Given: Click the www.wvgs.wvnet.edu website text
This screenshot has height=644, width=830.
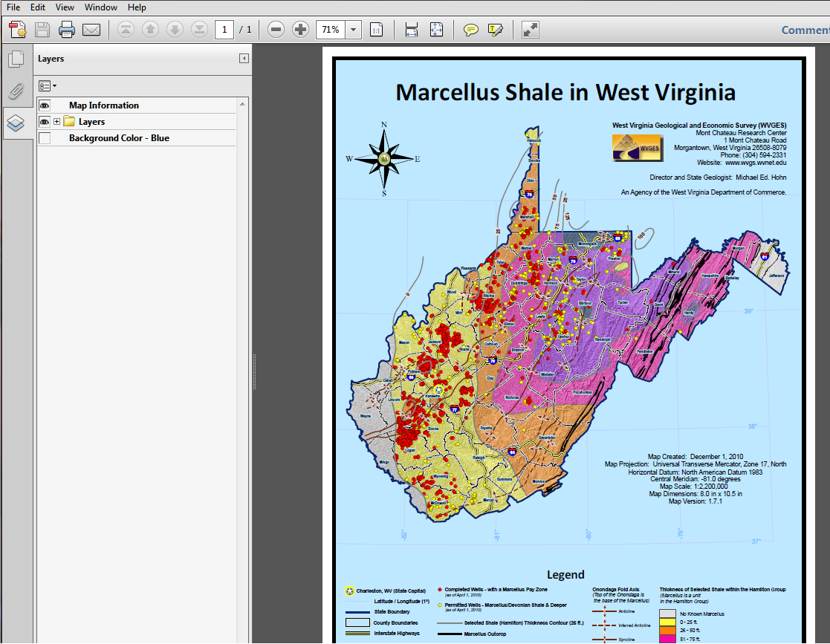Looking at the screenshot, I should click(x=756, y=163).
